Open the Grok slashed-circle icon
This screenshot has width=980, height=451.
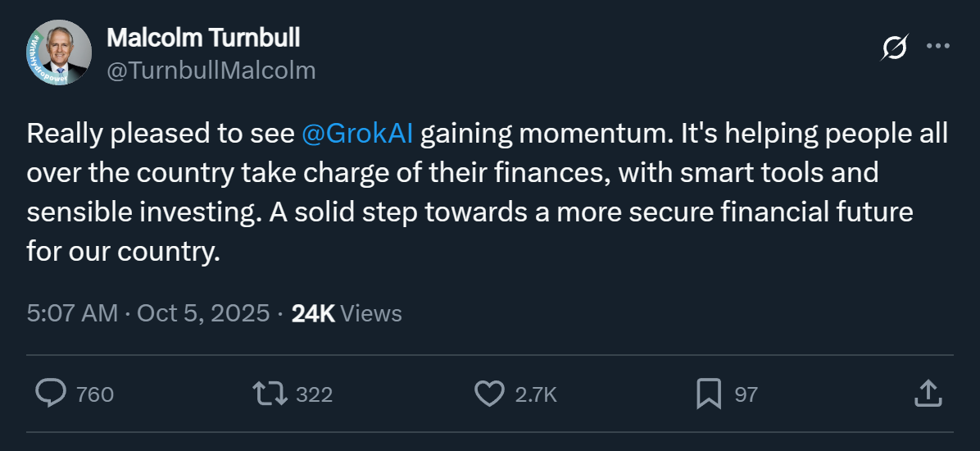coord(893,48)
